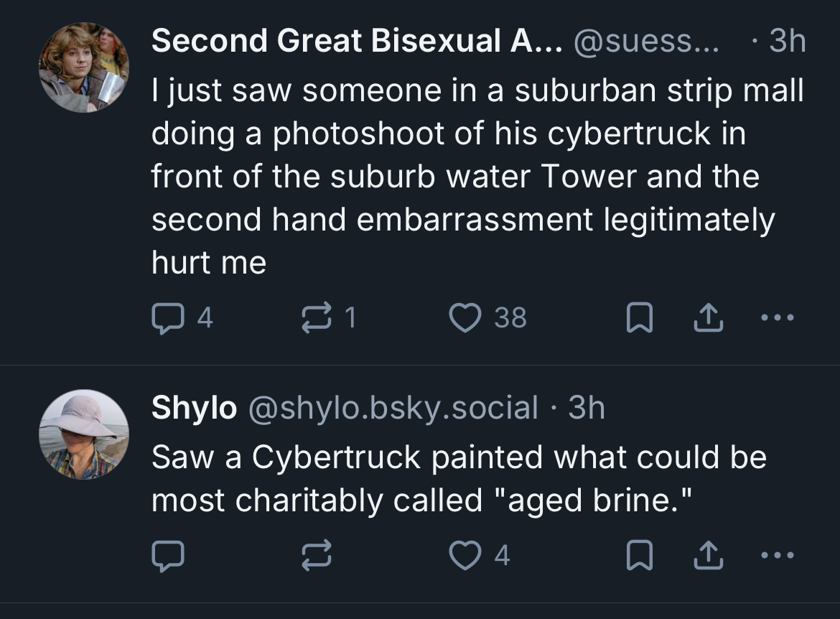Screen dimensions: 840x619
Task: Open the @suess... handle link
Action: pos(645,42)
